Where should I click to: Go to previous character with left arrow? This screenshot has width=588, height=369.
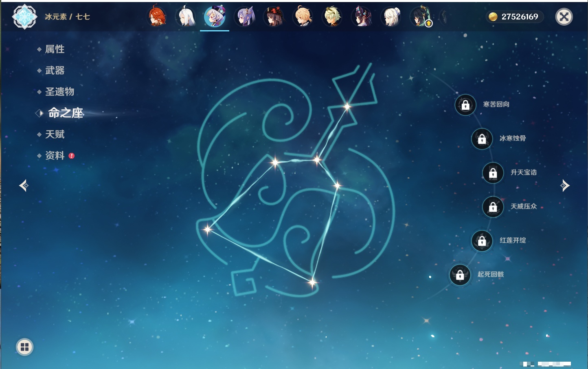24,186
